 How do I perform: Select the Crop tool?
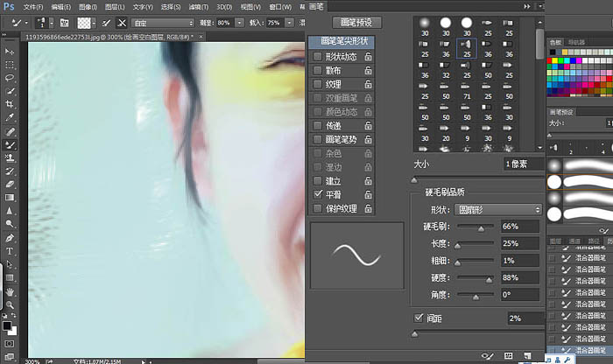[10, 104]
